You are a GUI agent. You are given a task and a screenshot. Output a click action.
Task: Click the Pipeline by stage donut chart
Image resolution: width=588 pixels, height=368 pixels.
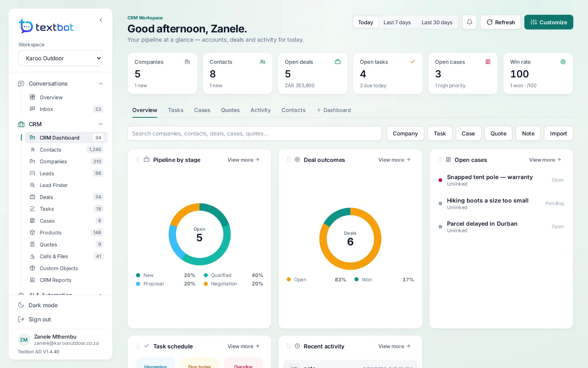click(x=200, y=234)
